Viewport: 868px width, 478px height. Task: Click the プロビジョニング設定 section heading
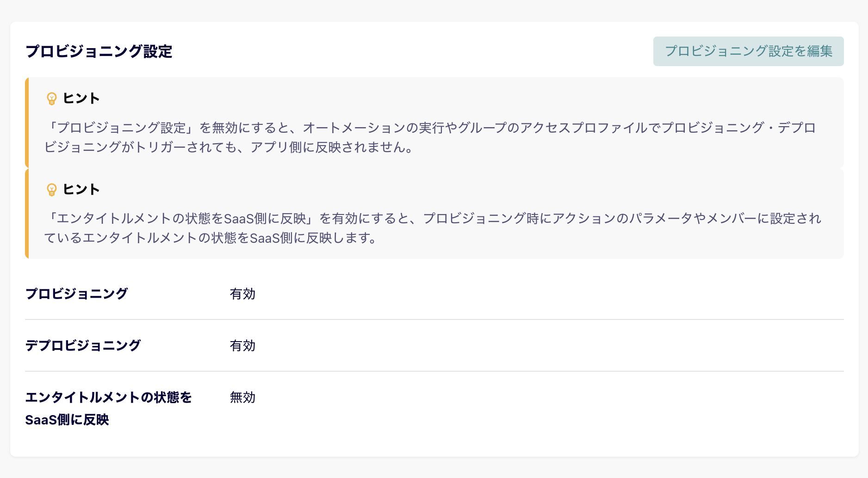(x=99, y=51)
